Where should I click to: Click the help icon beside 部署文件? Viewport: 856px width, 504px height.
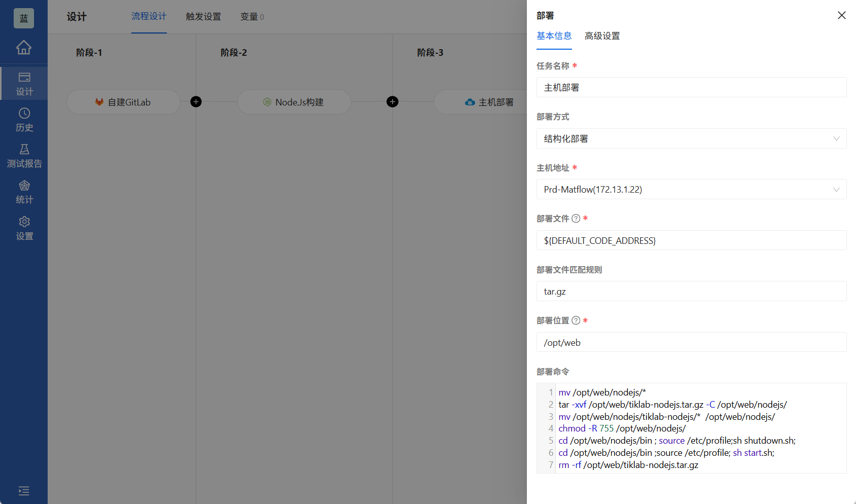tap(576, 218)
